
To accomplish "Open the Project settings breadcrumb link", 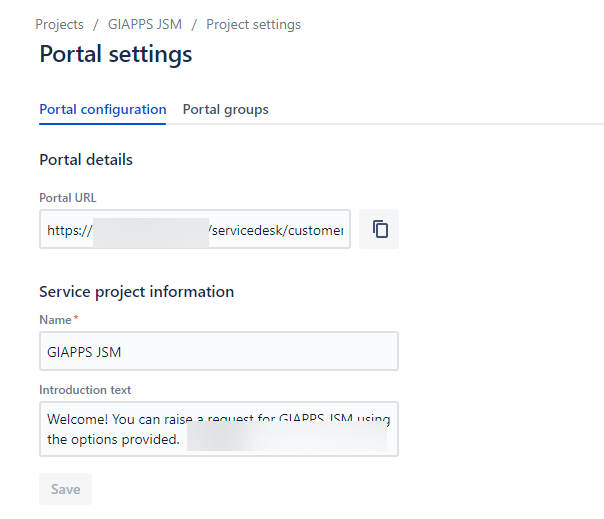I will pyautogui.click(x=253, y=24).
